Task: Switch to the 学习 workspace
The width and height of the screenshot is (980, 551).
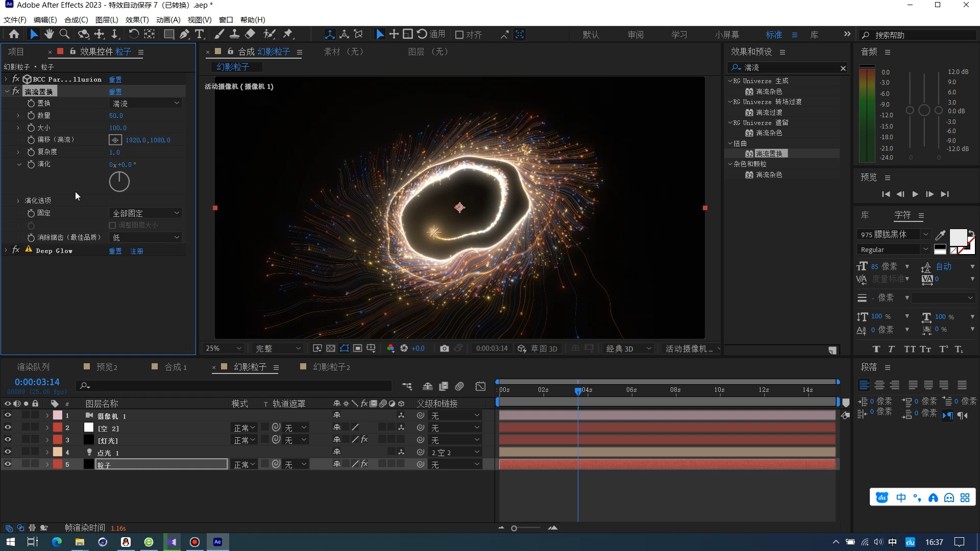Action: [679, 35]
